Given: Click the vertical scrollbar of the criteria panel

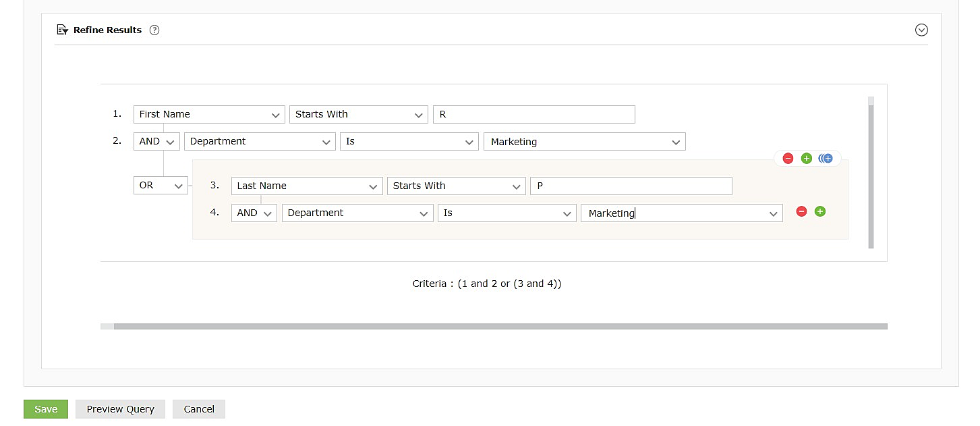Looking at the screenshot, I should coord(871,176).
